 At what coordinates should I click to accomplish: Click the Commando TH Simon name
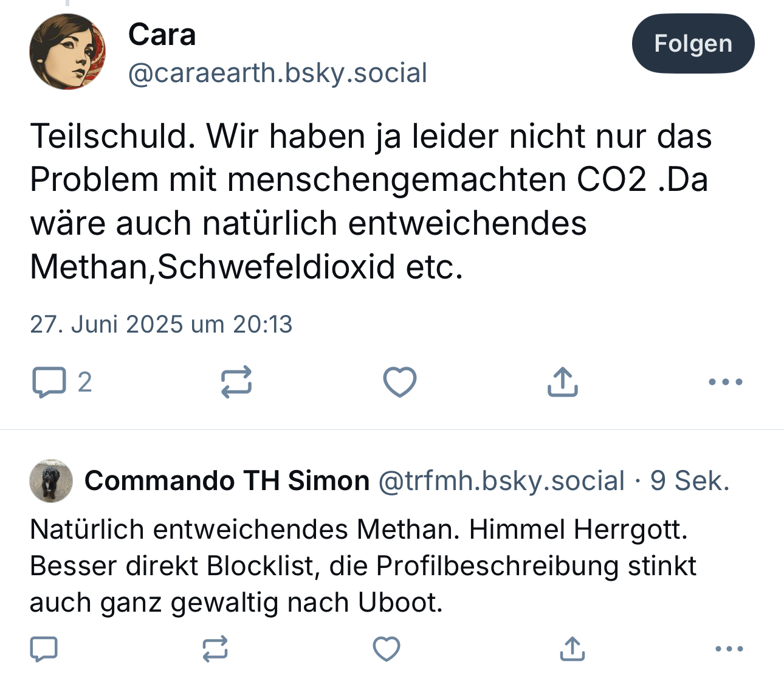point(227,481)
